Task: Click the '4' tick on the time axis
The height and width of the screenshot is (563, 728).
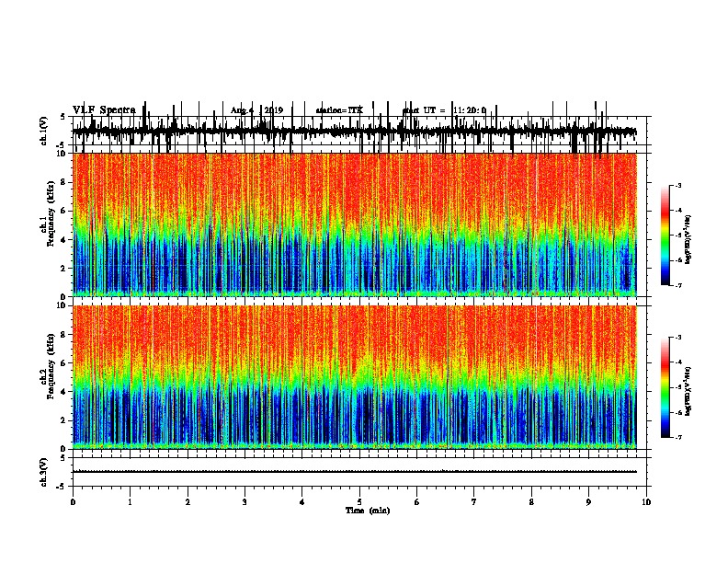Action: click(302, 502)
